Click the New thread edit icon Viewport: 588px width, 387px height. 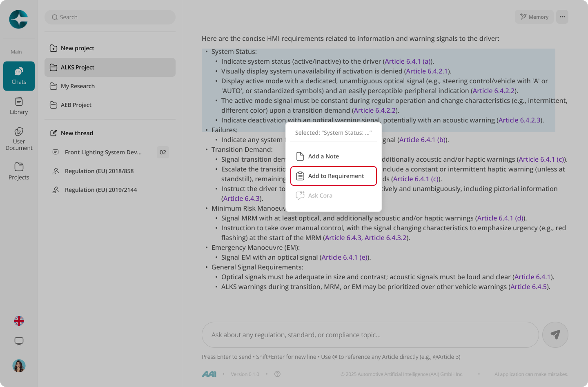(53, 133)
